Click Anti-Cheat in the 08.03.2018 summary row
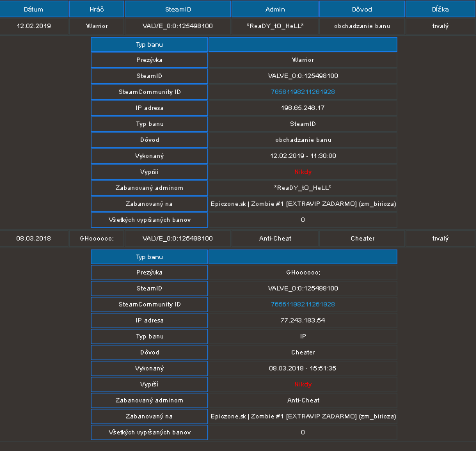The height and width of the screenshot is (451, 476). coord(275,239)
